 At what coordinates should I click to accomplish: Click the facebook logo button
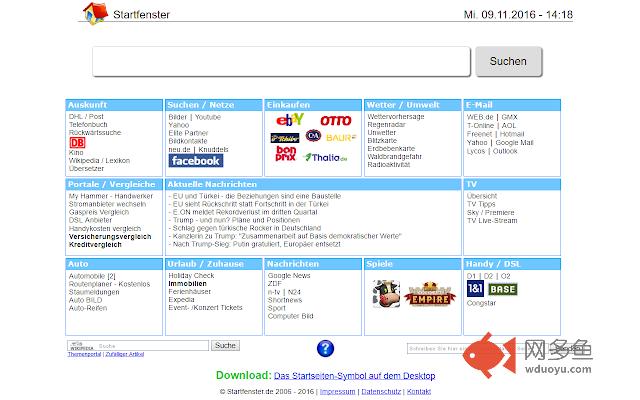196,161
